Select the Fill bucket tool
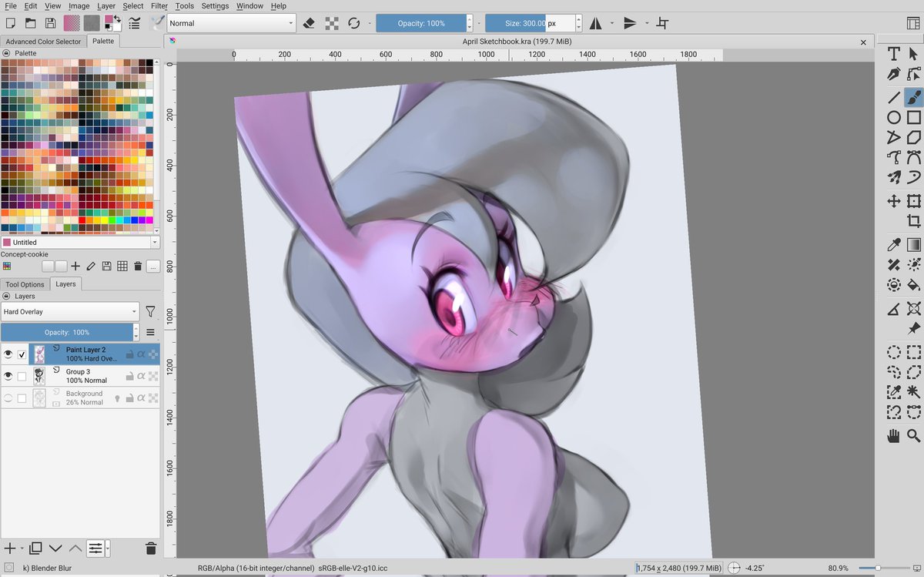Screen dimensions: 924x577 pyautogui.click(x=913, y=285)
